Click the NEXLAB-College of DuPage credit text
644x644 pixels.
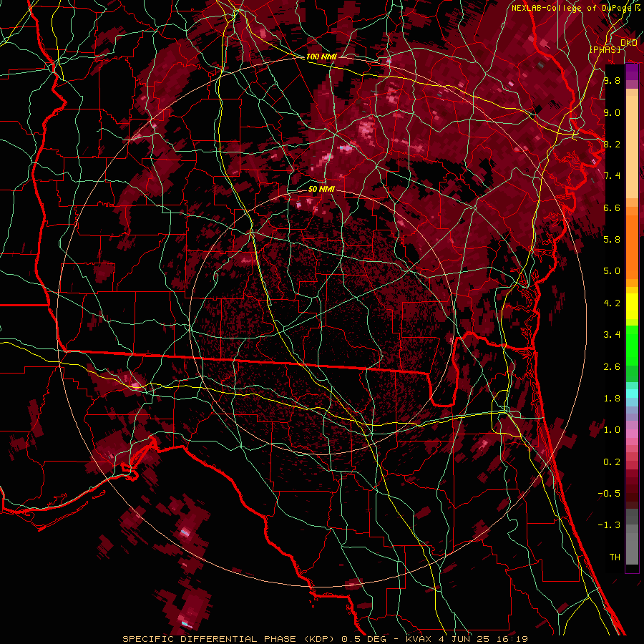(572, 8)
